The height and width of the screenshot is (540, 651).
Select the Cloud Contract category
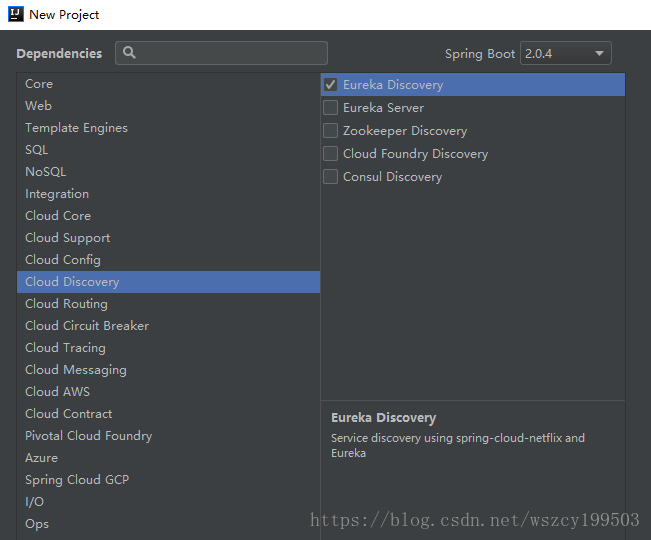pyautogui.click(x=168, y=414)
